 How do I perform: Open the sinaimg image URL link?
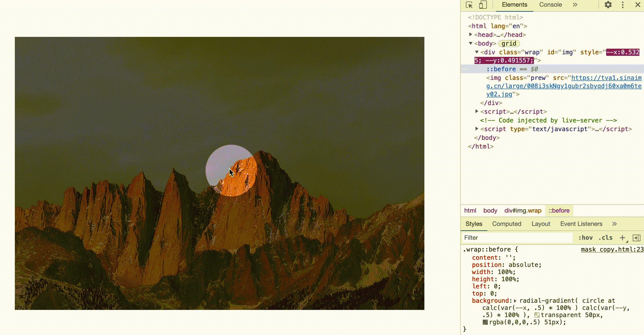coord(564,86)
